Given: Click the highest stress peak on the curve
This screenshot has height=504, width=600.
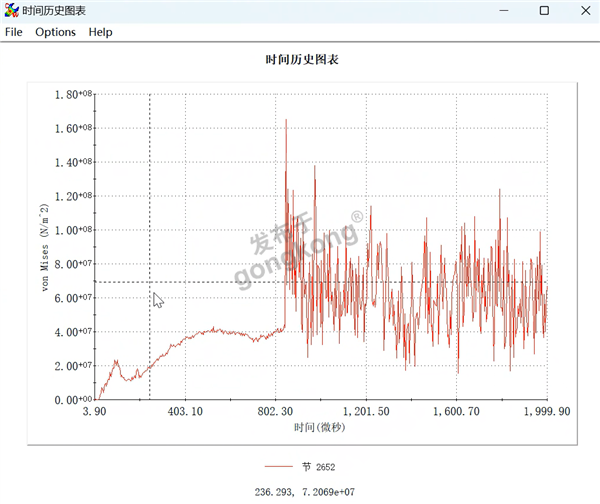Looking at the screenshot, I should coord(286,121).
